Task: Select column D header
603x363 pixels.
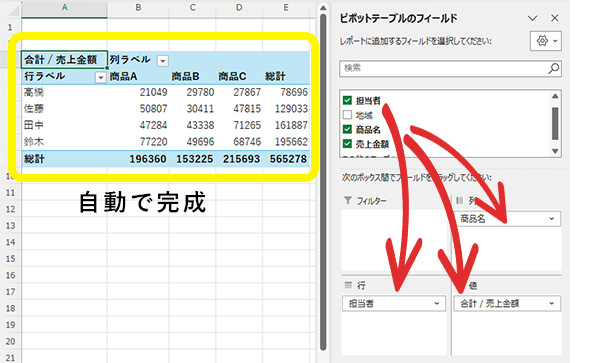Action: coord(239,8)
